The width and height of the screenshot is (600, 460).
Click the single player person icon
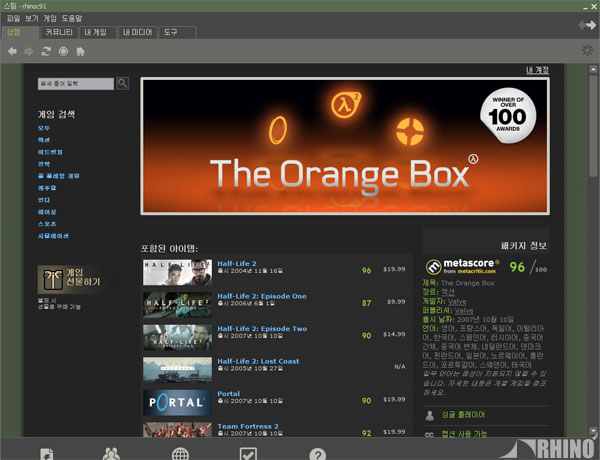[x=430, y=415]
